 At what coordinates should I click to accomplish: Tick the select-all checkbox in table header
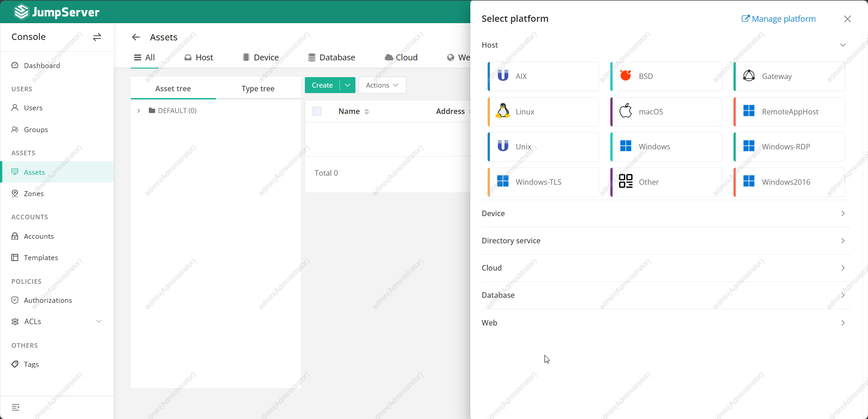pos(317,111)
